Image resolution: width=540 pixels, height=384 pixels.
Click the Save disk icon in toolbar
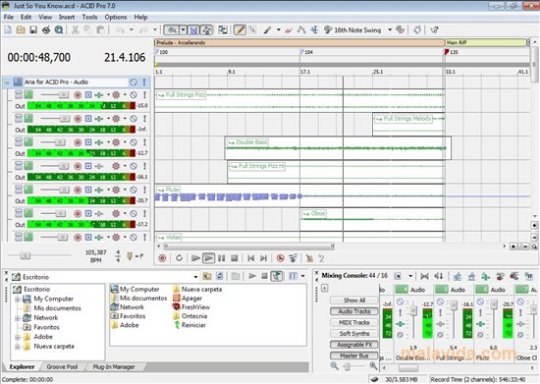pos(33,30)
